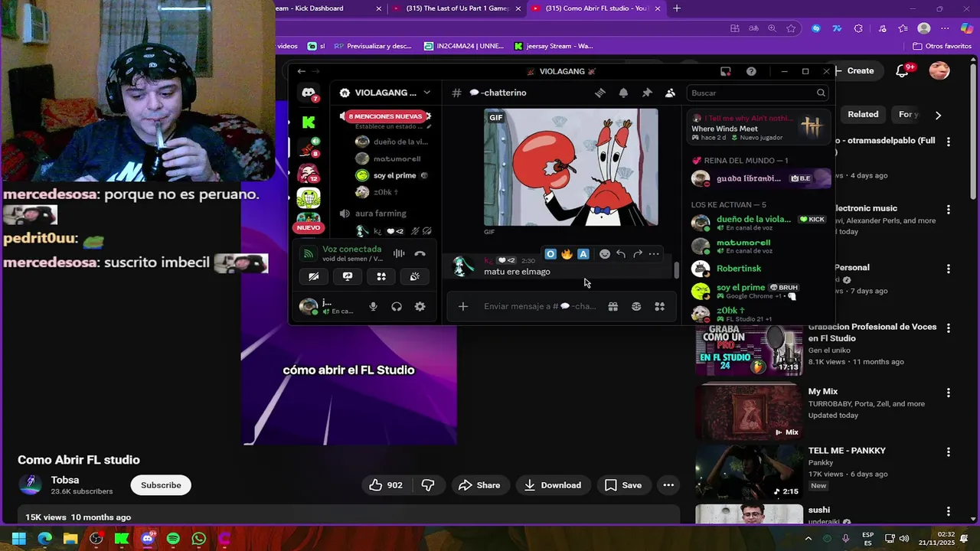The width and height of the screenshot is (980, 551).
Task: Forward the hovered Discord message
Action: pyautogui.click(x=637, y=254)
